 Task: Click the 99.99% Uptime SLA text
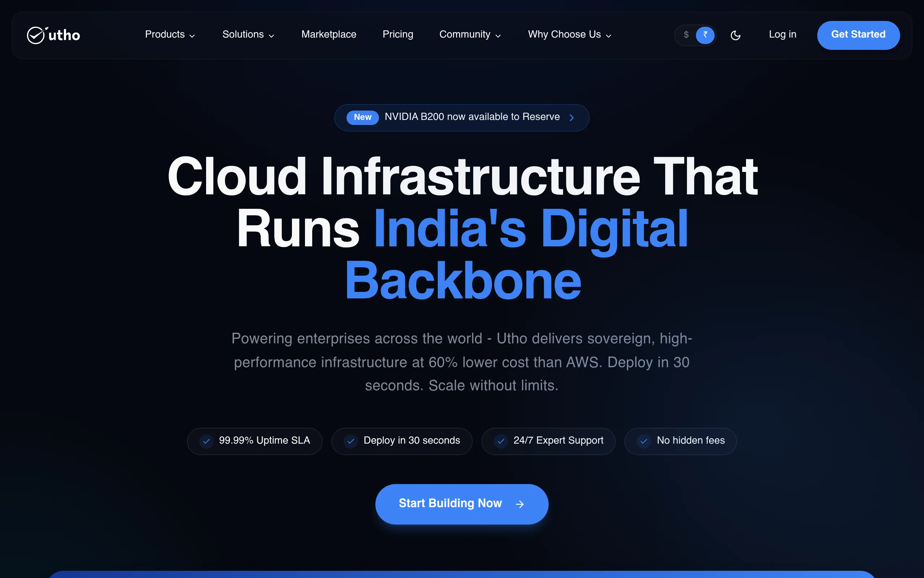point(264,441)
